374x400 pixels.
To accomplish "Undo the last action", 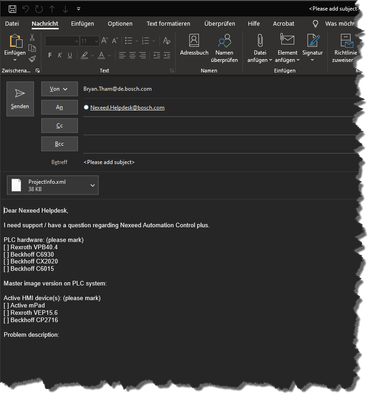I will (26, 9).
